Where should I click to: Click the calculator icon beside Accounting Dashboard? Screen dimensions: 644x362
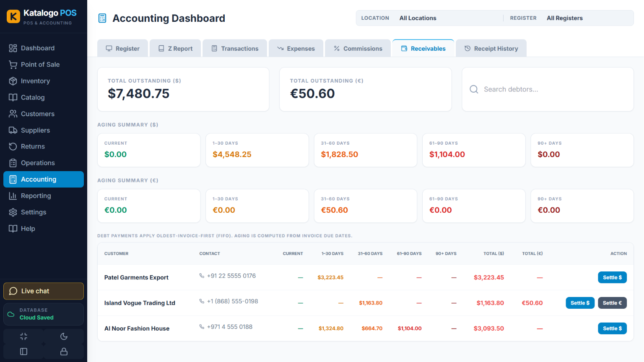pos(102,18)
